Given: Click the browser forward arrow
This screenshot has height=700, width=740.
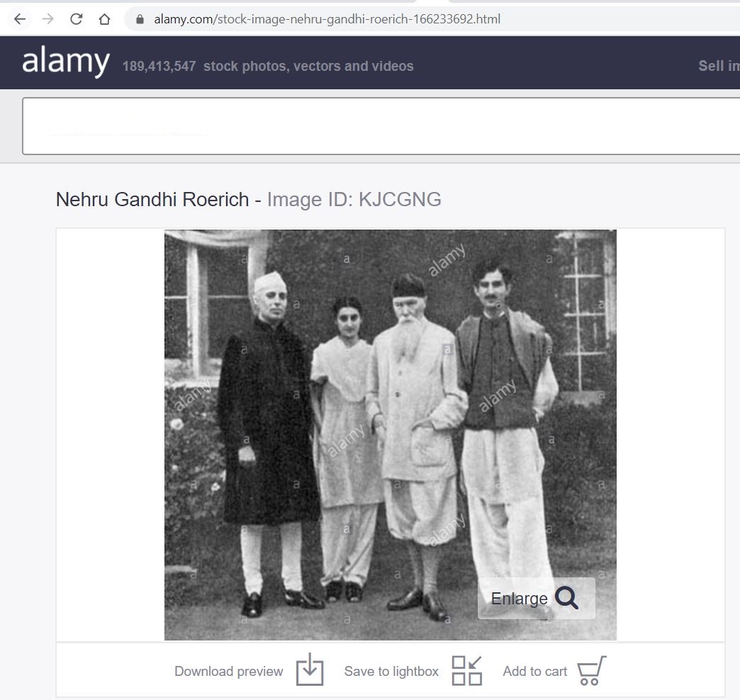Looking at the screenshot, I should pos(47,19).
